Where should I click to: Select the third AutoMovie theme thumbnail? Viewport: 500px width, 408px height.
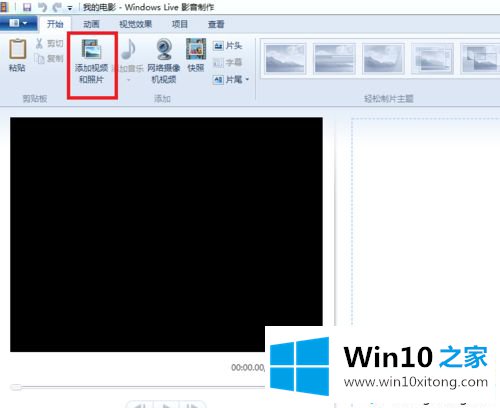pos(383,59)
